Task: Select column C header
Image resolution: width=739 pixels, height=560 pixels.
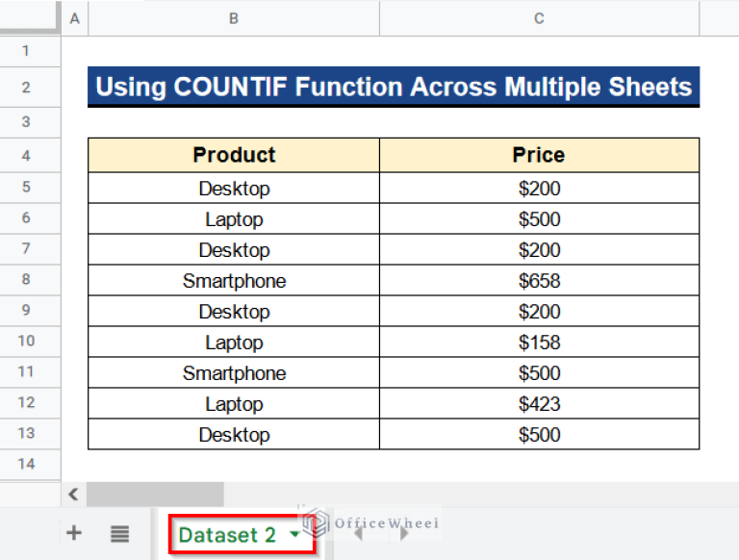Action: (x=539, y=18)
